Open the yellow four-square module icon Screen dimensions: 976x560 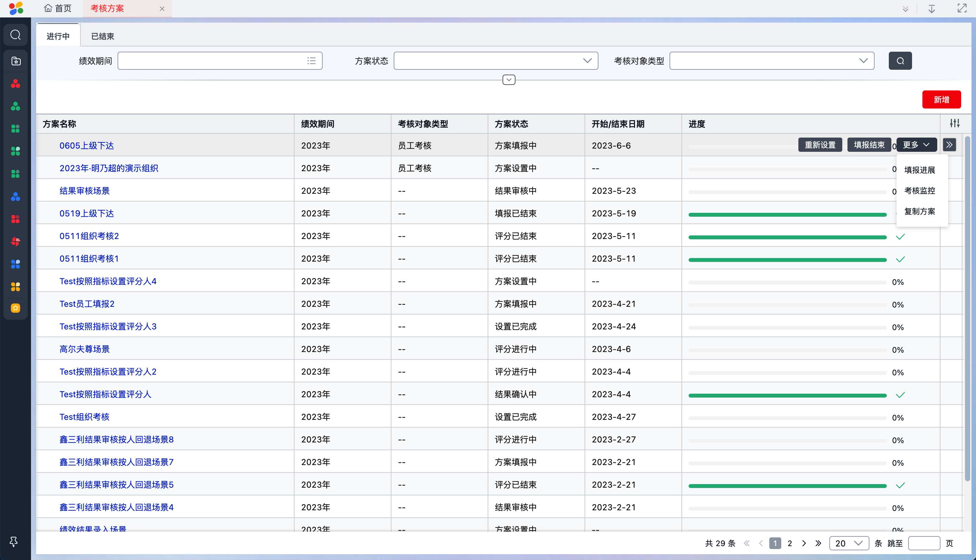click(x=16, y=286)
